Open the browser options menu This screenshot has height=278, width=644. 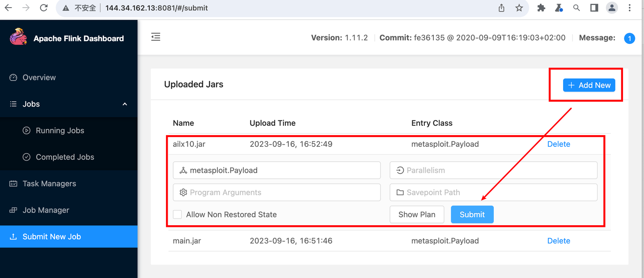coord(629,8)
